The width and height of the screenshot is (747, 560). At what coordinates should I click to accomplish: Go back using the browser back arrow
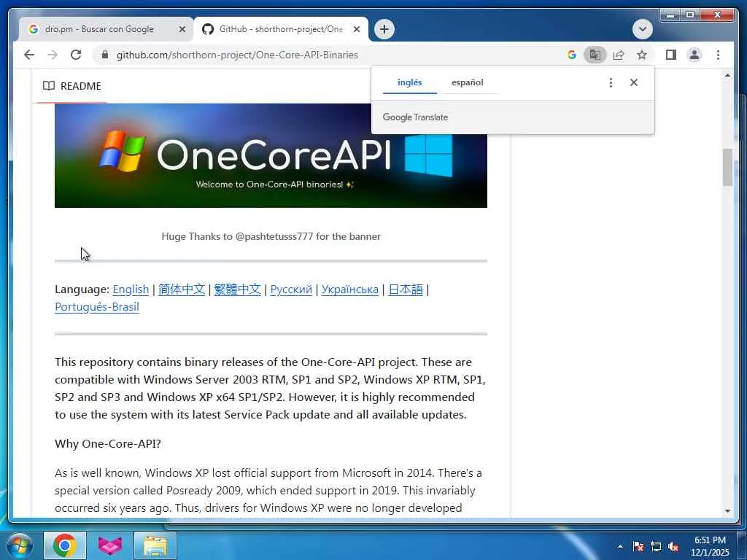(29, 55)
